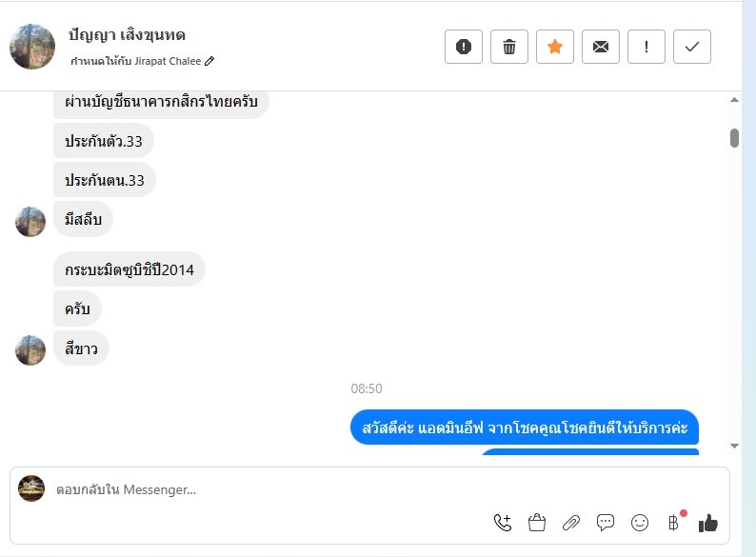Screen dimensions: 756x557
Task: Send a thumbs-up like
Action: [707, 523]
